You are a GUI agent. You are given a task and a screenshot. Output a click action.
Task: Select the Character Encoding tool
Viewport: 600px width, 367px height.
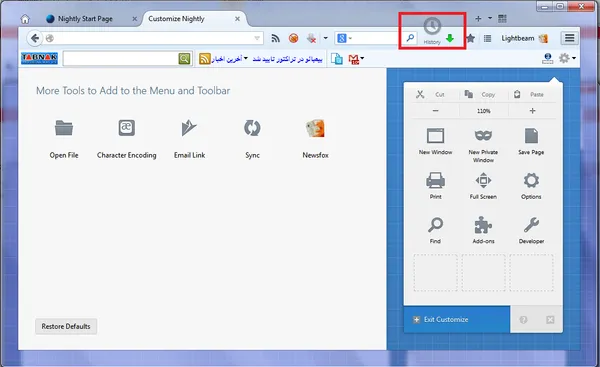127,139
